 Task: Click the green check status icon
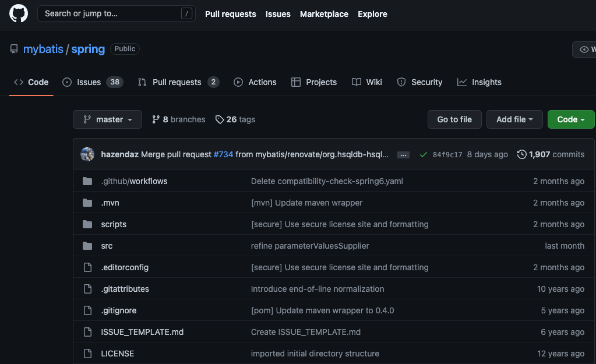point(424,155)
